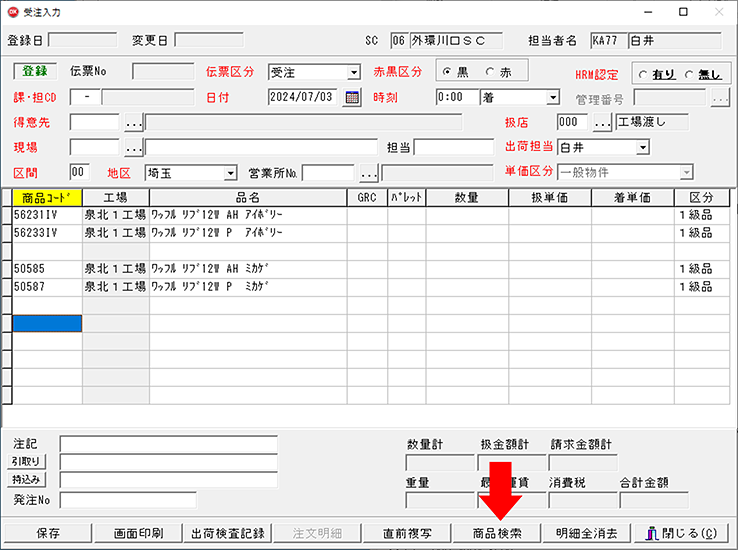Click the row selector of row 50585

point(7,269)
